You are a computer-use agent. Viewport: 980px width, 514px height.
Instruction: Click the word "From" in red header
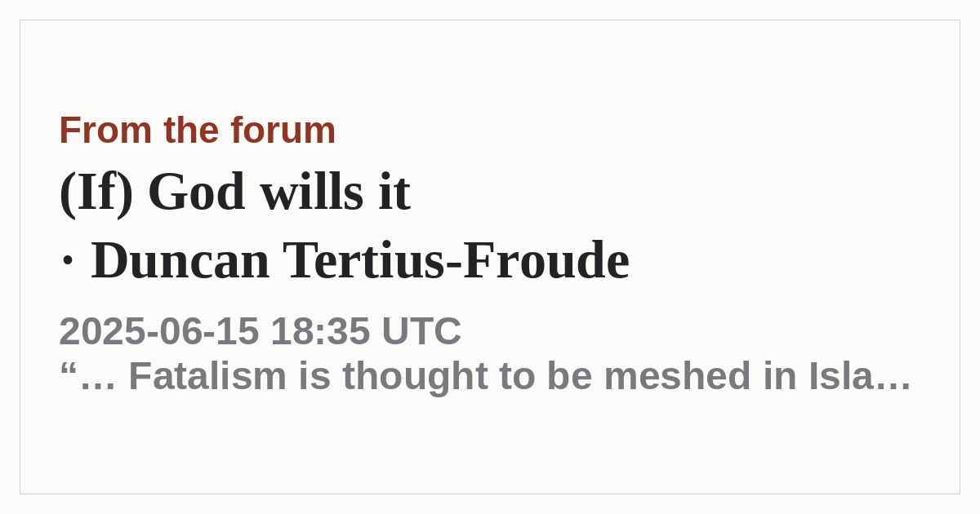105,131
